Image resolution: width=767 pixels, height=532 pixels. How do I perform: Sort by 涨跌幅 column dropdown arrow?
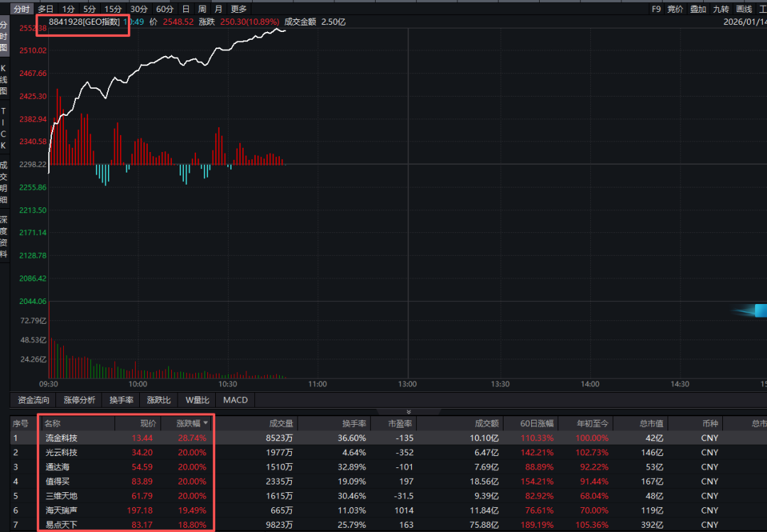206,423
